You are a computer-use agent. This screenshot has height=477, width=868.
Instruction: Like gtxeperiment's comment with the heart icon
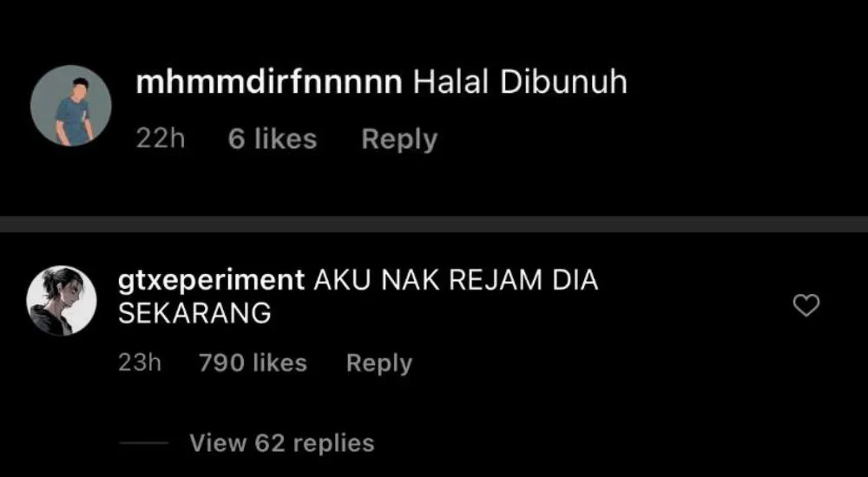806,305
